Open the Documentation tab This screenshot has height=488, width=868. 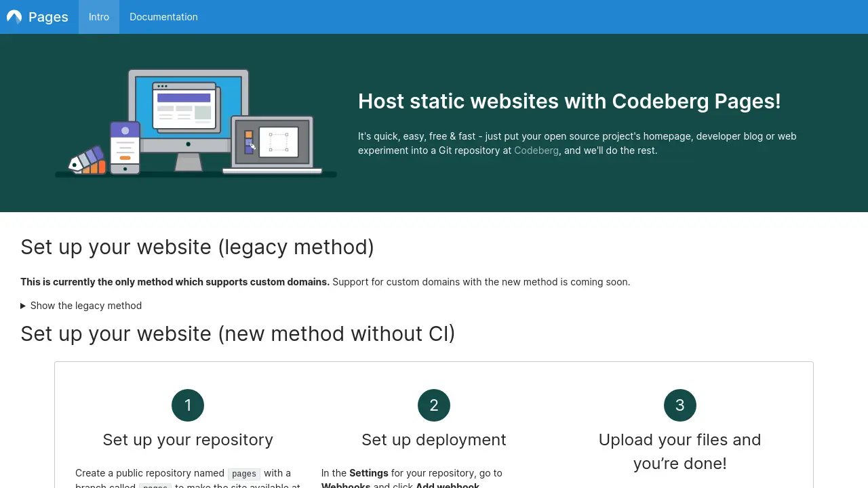click(163, 17)
